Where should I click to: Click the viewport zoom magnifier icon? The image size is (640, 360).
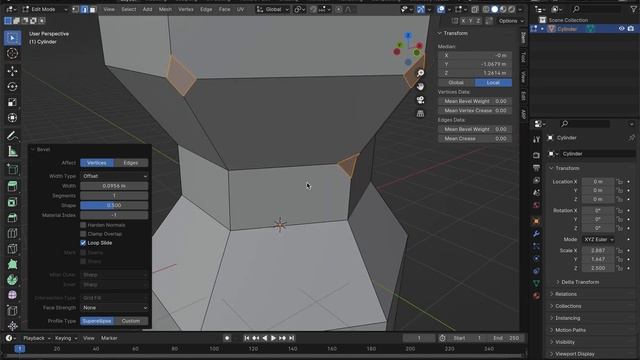click(420, 73)
